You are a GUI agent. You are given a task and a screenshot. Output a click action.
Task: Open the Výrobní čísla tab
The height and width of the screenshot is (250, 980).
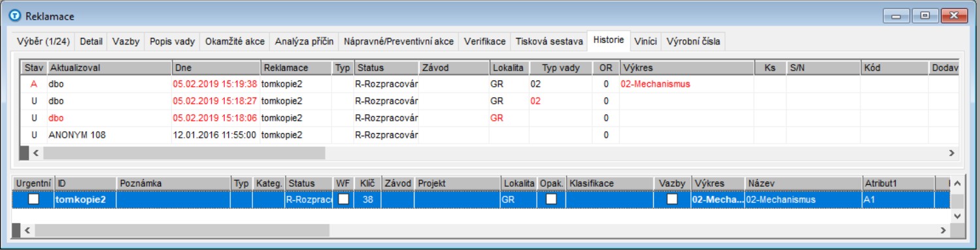[694, 41]
